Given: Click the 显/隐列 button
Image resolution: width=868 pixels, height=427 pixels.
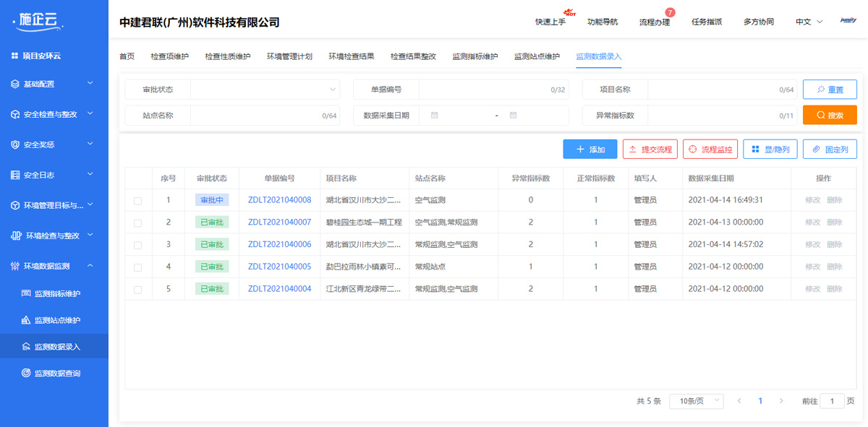Looking at the screenshot, I should [x=770, y=150].
